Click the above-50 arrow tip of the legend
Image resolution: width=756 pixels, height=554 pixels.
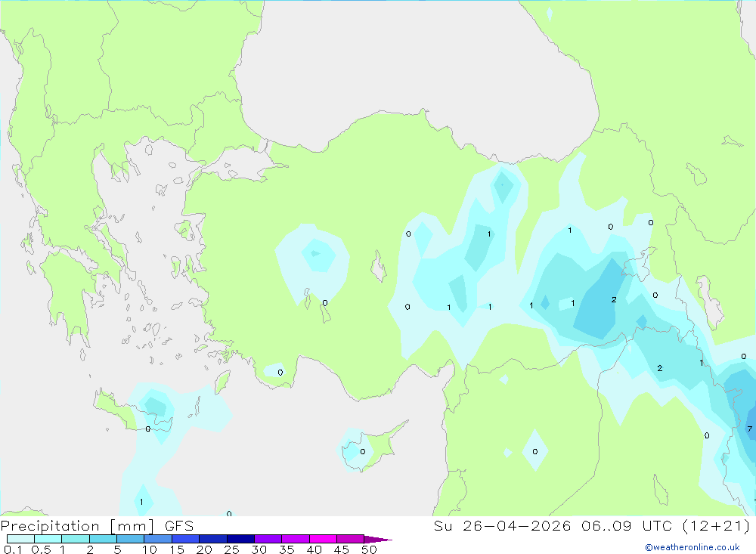[377, 539]
